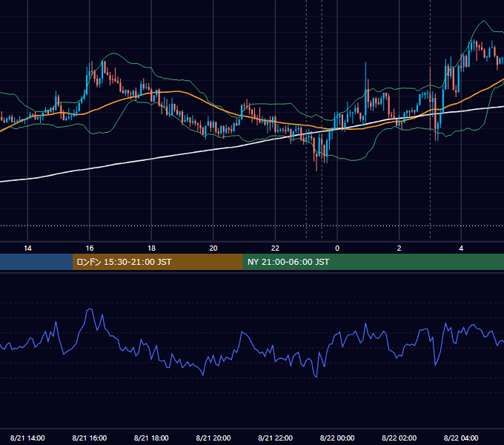
Task: Click the 8/21 18:00 date label
Action: tap(151, 438)
